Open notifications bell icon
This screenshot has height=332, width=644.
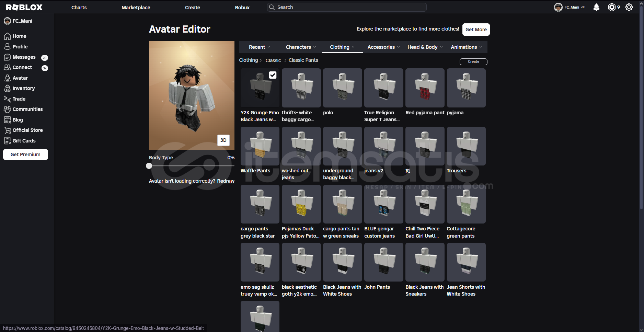[596, 7]
